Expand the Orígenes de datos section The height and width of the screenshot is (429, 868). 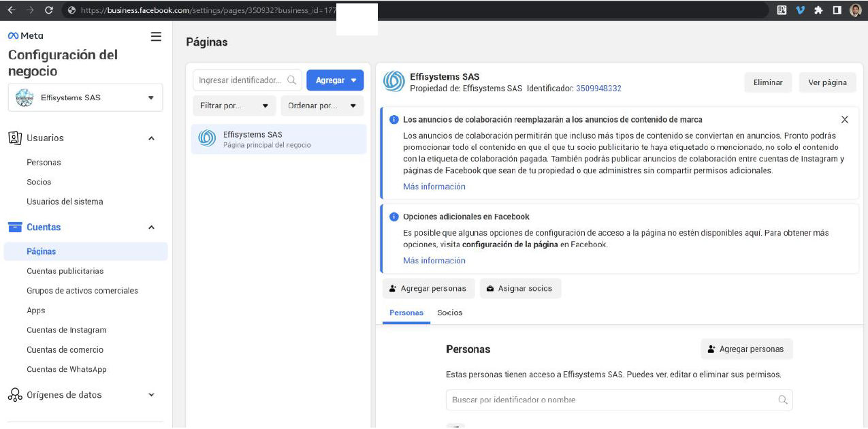pyautogui.click(x=151, y=395)
